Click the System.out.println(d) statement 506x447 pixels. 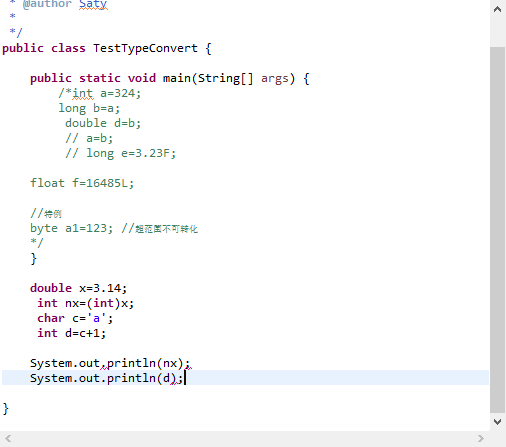coord(107,378)
